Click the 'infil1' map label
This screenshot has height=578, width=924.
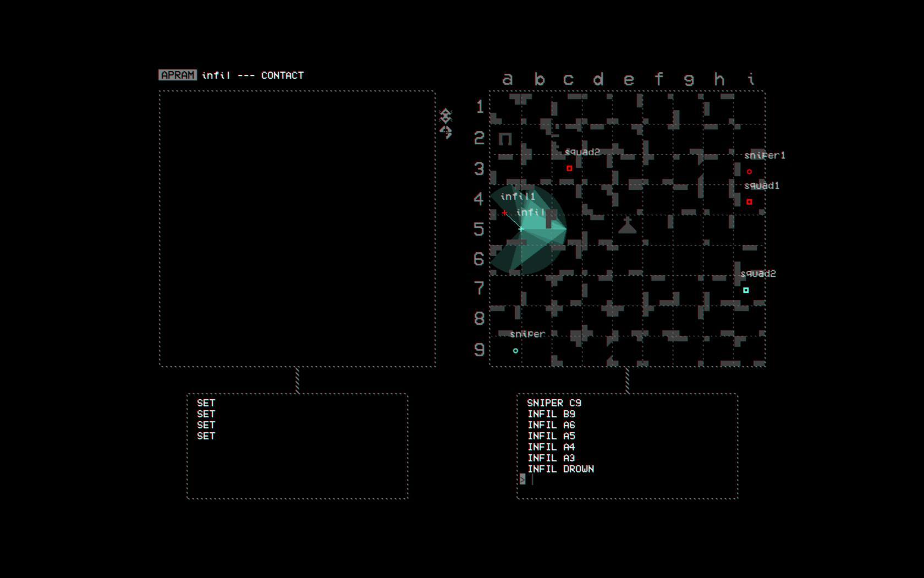pyautogui.click(x=518, y=197)
